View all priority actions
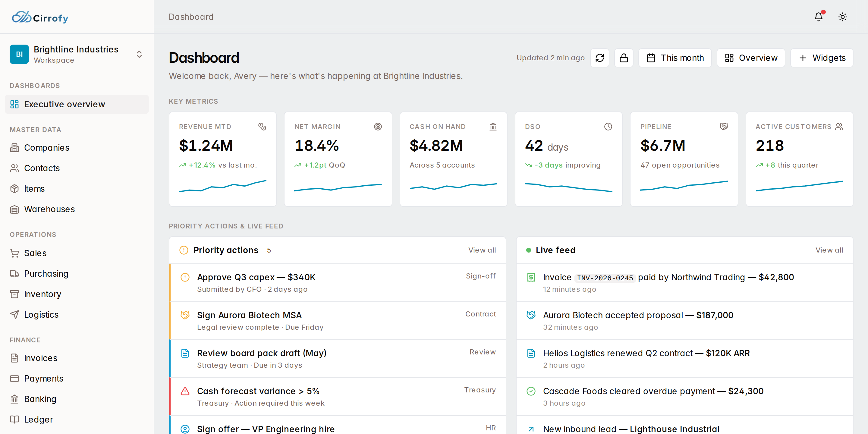This screenshot has height=434, width=868. [482, 250]
